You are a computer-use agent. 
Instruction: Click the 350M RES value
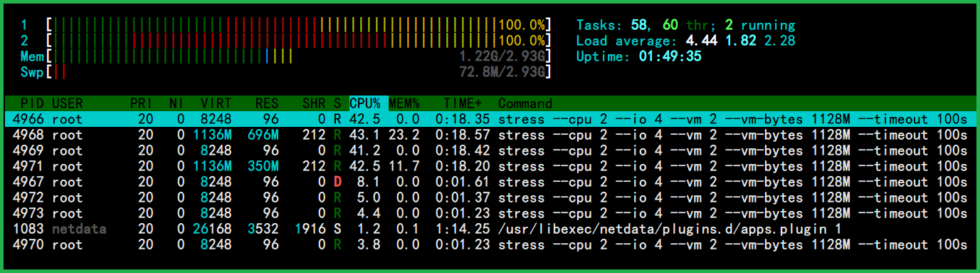(263, 166)
